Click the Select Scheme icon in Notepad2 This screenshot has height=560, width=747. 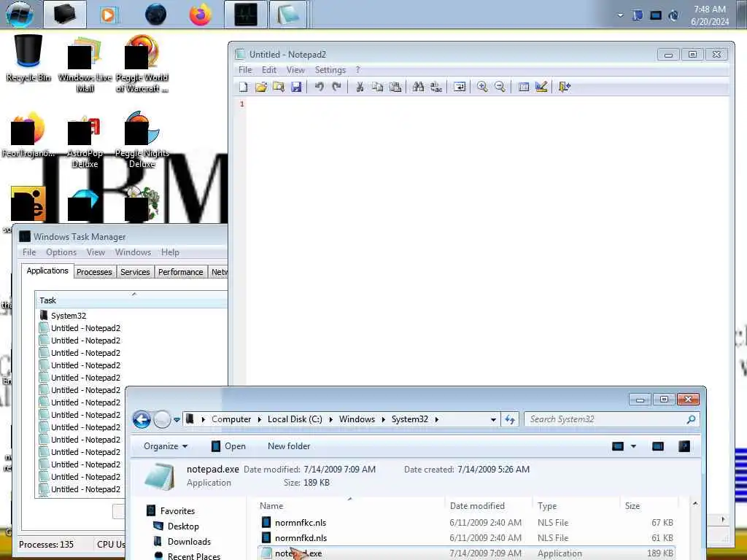(x=524, y=87)
